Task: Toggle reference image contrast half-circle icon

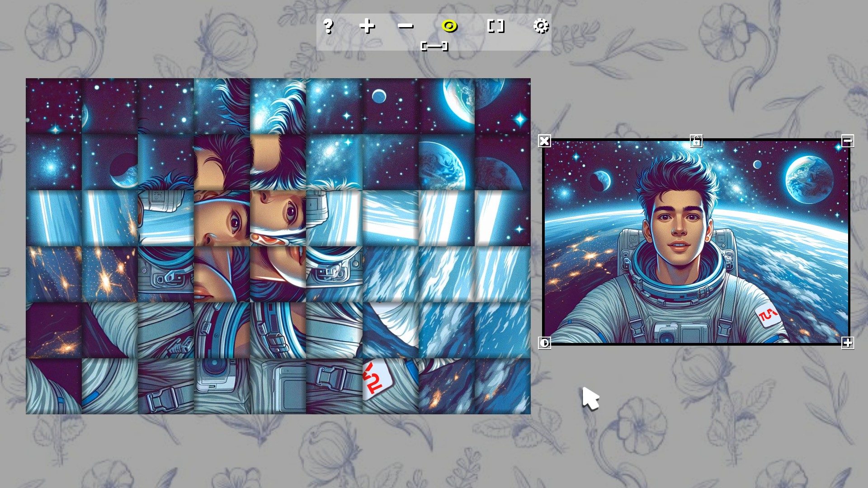Action: pos(544,343)
